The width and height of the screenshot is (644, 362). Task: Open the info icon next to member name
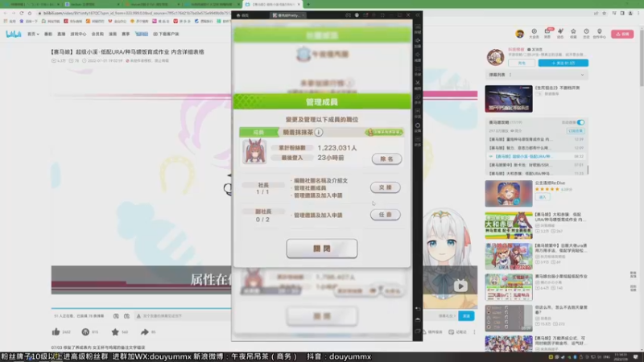pos(318,132)
